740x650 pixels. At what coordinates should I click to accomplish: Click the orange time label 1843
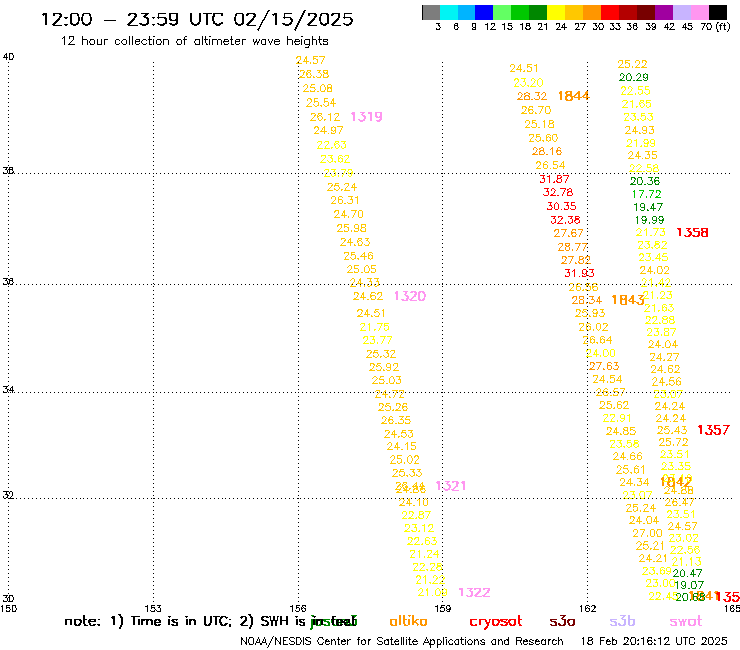pos(628,300)
